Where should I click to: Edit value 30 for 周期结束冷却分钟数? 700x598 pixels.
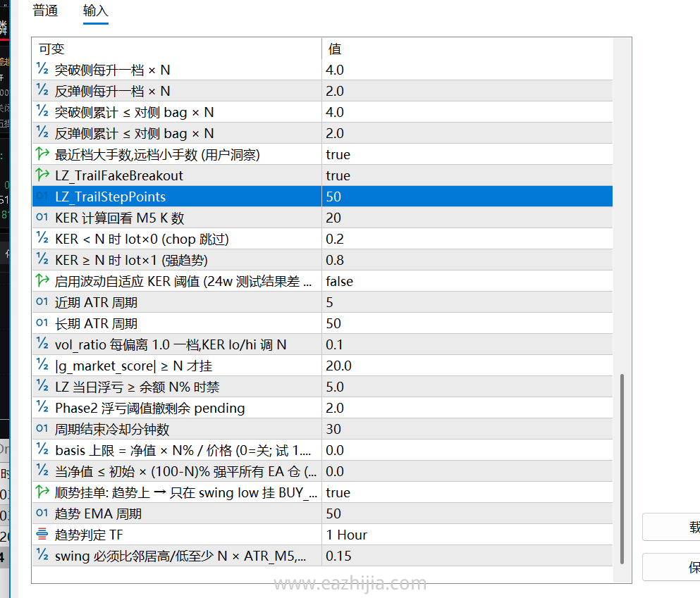467,429
